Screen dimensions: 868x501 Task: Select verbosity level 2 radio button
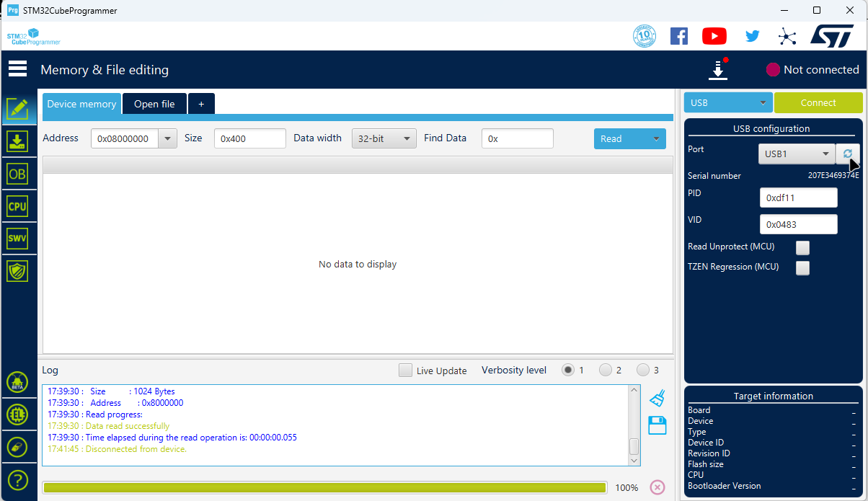606,370
